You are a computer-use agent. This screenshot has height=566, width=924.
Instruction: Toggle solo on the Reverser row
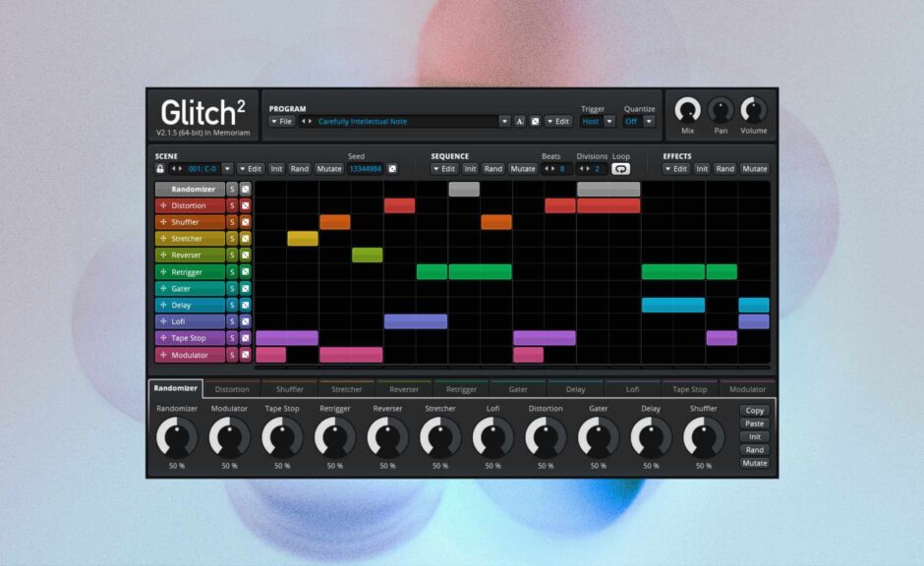tap(232, 255)
